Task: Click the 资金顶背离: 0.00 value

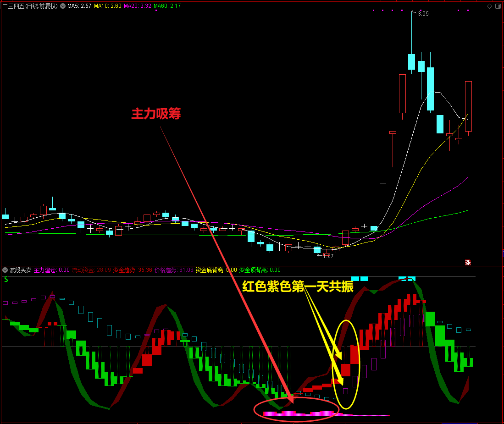Action: pyautogui.click(x=260, y=270)
